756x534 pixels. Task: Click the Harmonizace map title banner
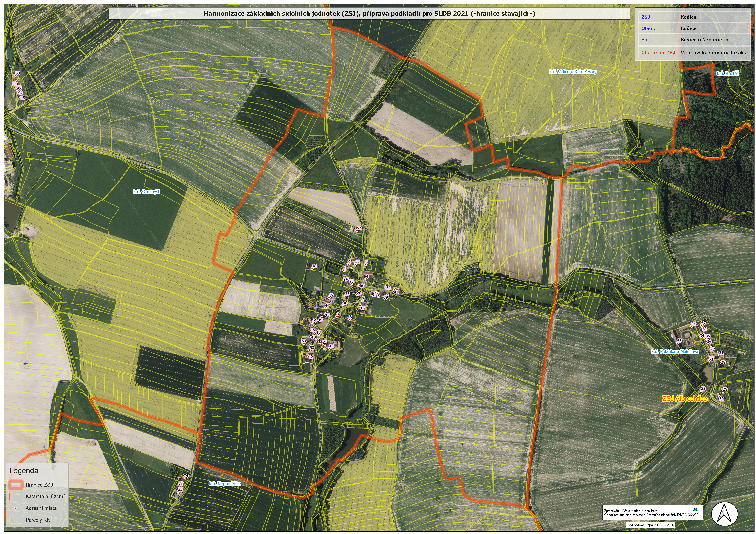pyautogui.click(x=369, y=14)
